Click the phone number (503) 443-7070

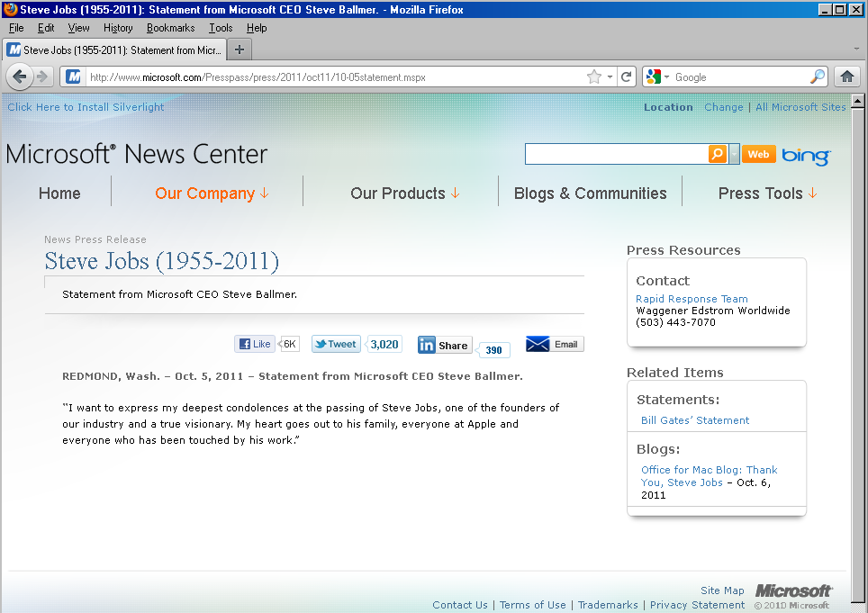(675, 322)
